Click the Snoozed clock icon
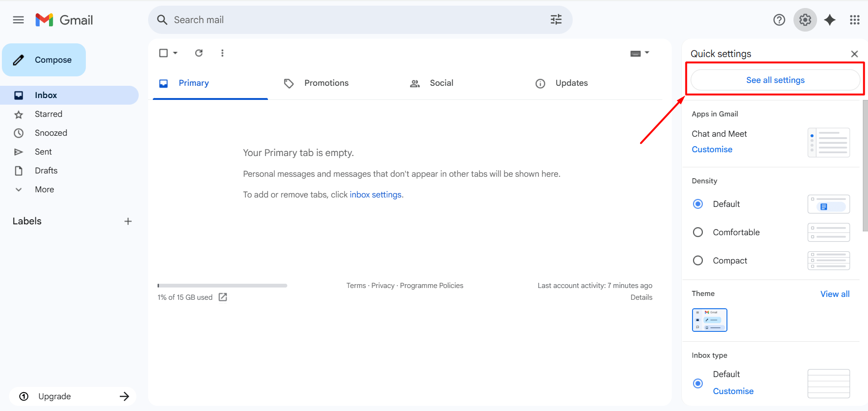Viewport: 868px width, 411px height. [19, 133]
